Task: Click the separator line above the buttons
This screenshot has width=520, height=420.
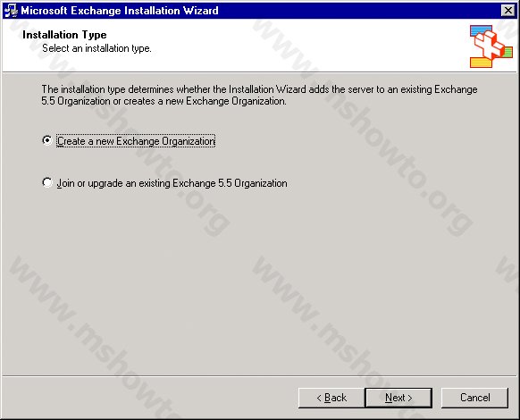Action: click(x=259, y=376)
